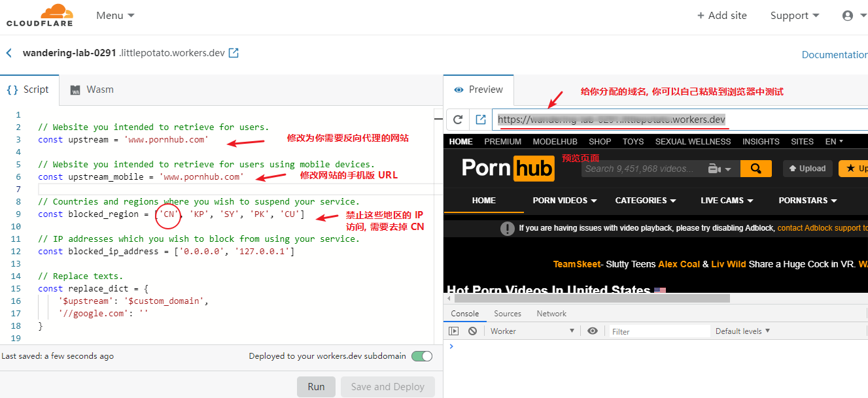Viewport: 868px width, 398px height.
Task: Click the Cloudflare logo
Action: pos(40,15)
